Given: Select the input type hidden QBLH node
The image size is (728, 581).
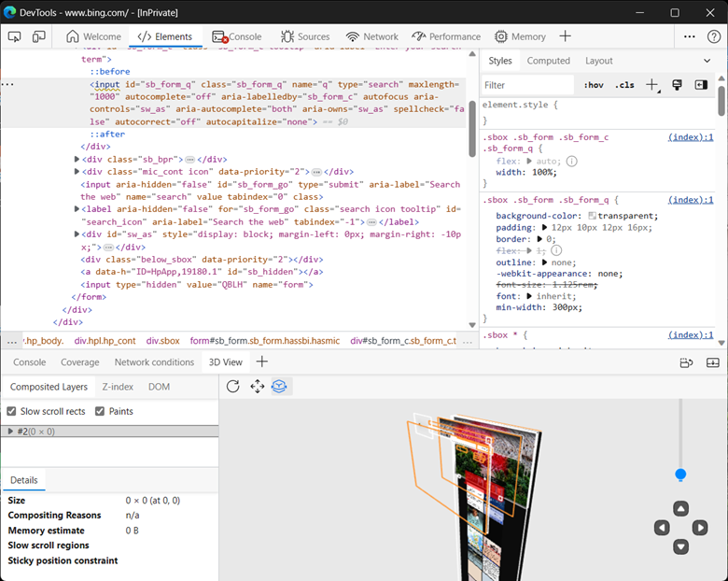Looking at the screenshot, I should point(197,285).
